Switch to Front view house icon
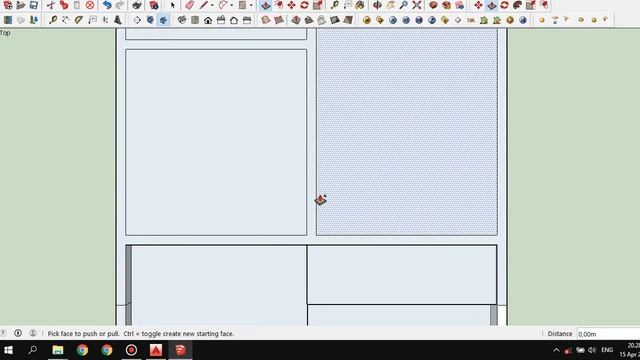Image resolution: width=640 pixels, height=360 pixels. pos(208,20)
